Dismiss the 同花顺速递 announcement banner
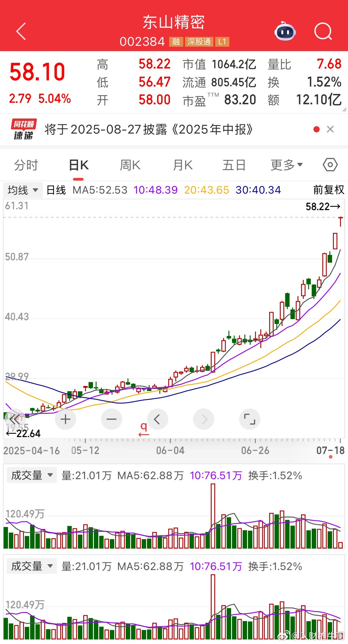Screen dimensions: 348x644 [330, 129]
